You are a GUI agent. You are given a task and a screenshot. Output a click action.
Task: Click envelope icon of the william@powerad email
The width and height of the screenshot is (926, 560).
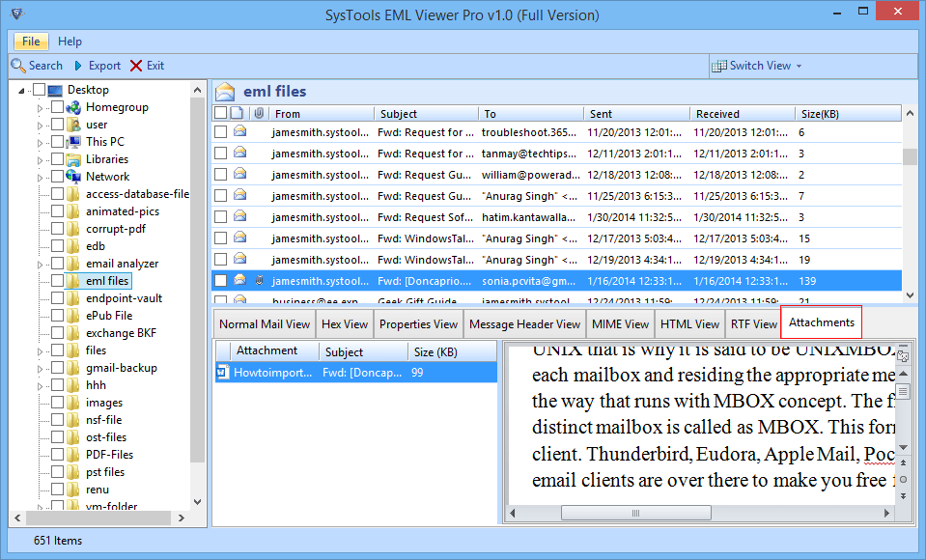(x=239, y=174)
